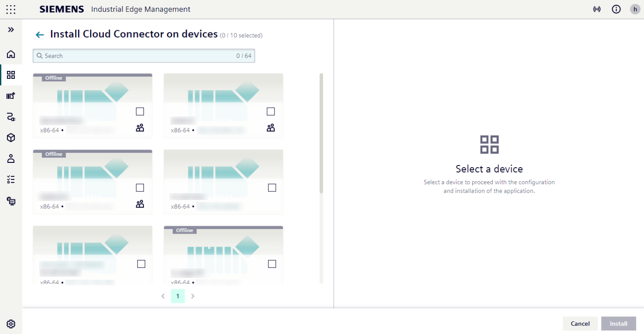Click the '(0 / 10 selected)' counter text
Screen dimensions: 644x334
[241, 35]
